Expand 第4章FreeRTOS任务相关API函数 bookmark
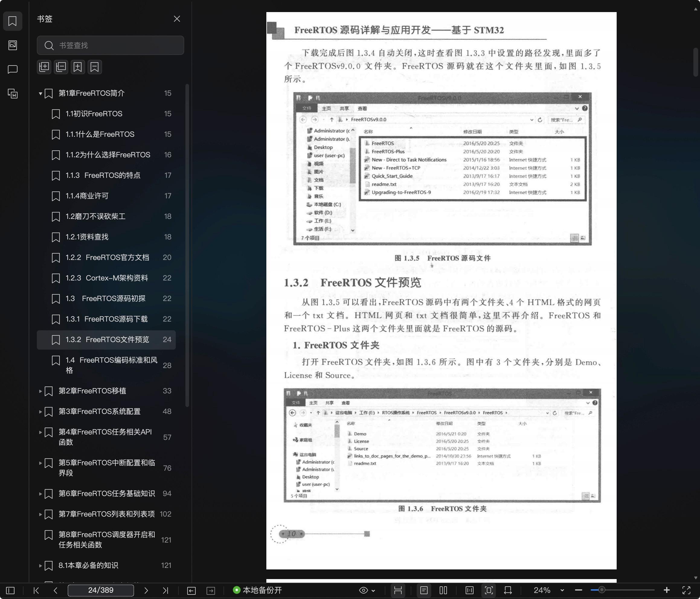 pos(40,432)
